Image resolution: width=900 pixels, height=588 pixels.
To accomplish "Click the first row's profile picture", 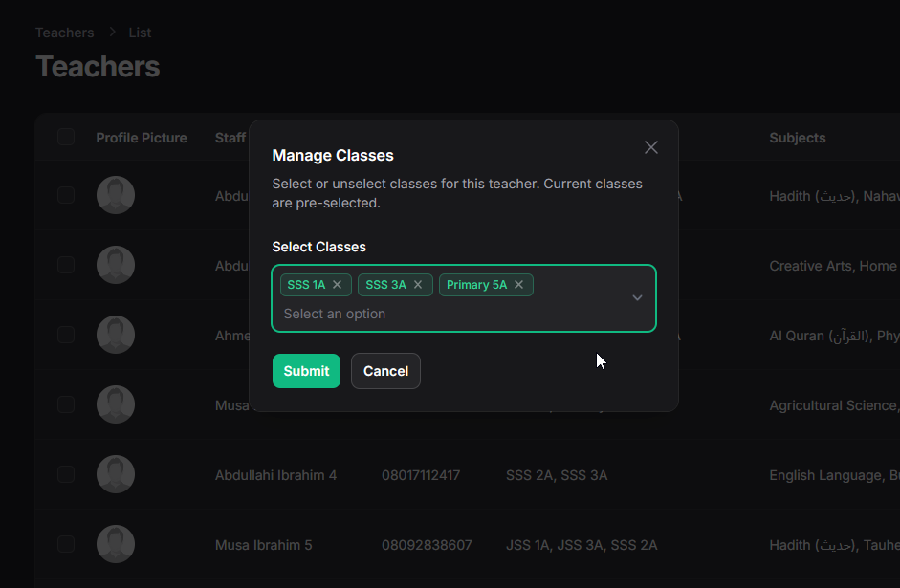I will tap(116, 195).
